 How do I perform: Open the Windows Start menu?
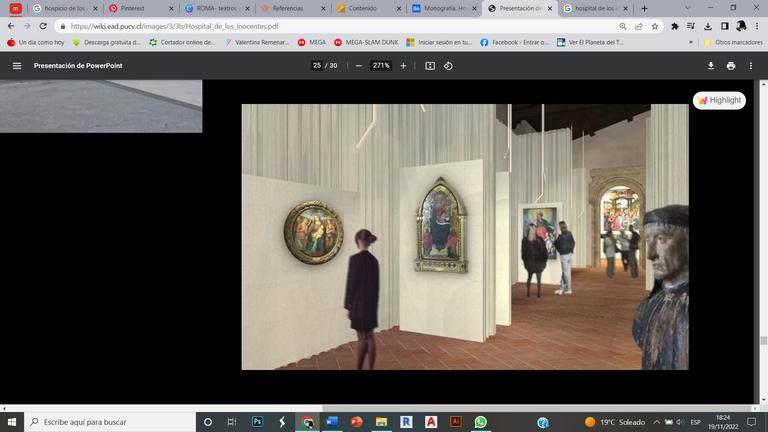(x=12, y=422)
